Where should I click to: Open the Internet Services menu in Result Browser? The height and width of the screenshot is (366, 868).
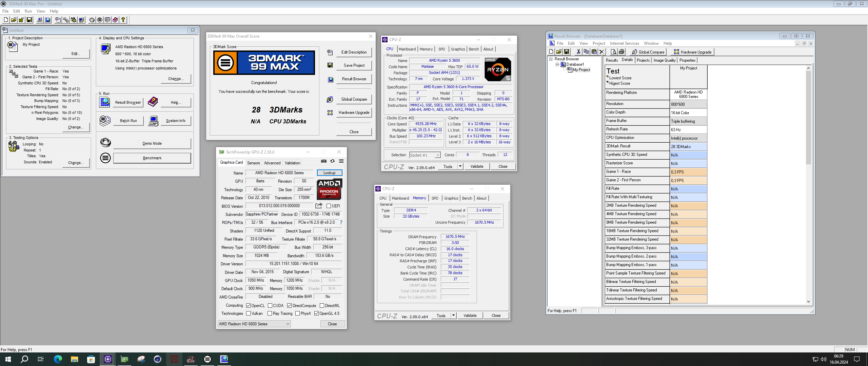click(x=624, y=43)
